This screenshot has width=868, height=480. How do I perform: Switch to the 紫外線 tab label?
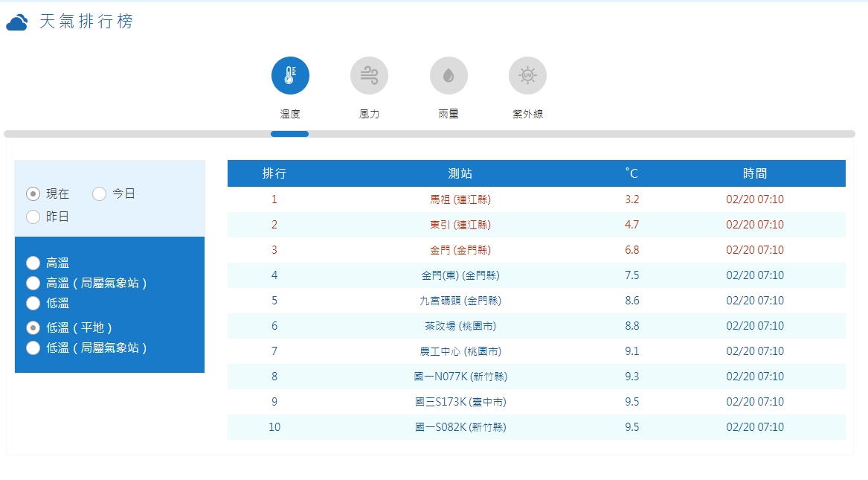527,114
